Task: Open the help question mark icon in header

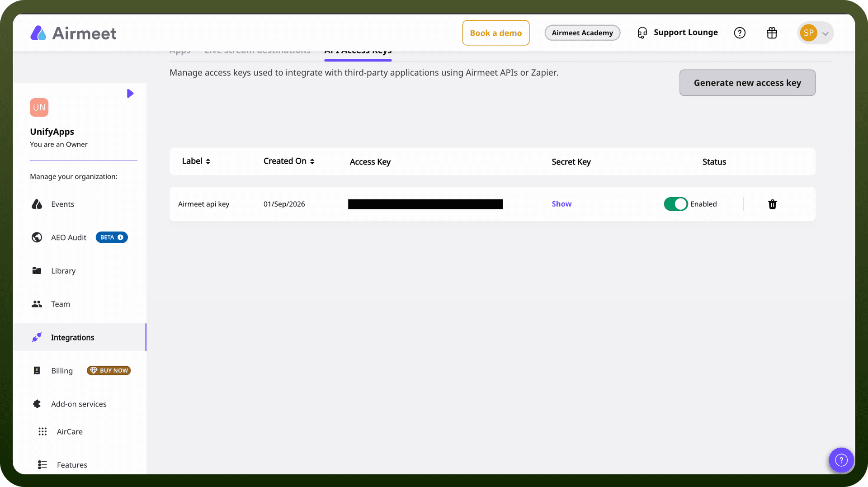Action: click(x=740, y=33)
